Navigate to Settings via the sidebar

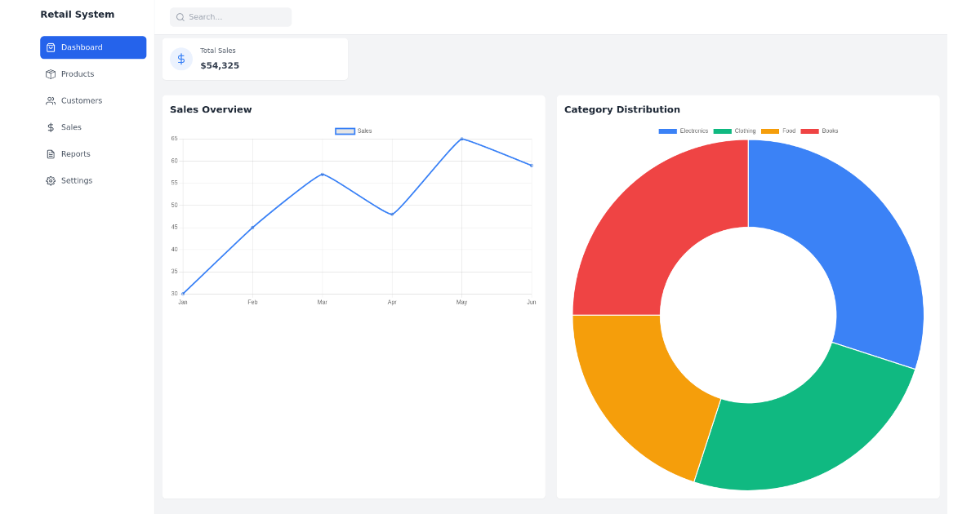(76, 180)
